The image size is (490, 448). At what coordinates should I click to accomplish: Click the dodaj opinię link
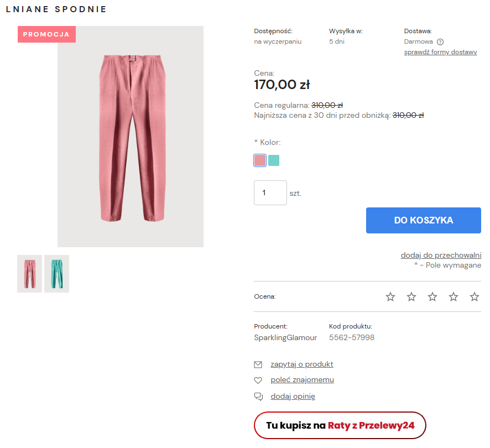293,397
